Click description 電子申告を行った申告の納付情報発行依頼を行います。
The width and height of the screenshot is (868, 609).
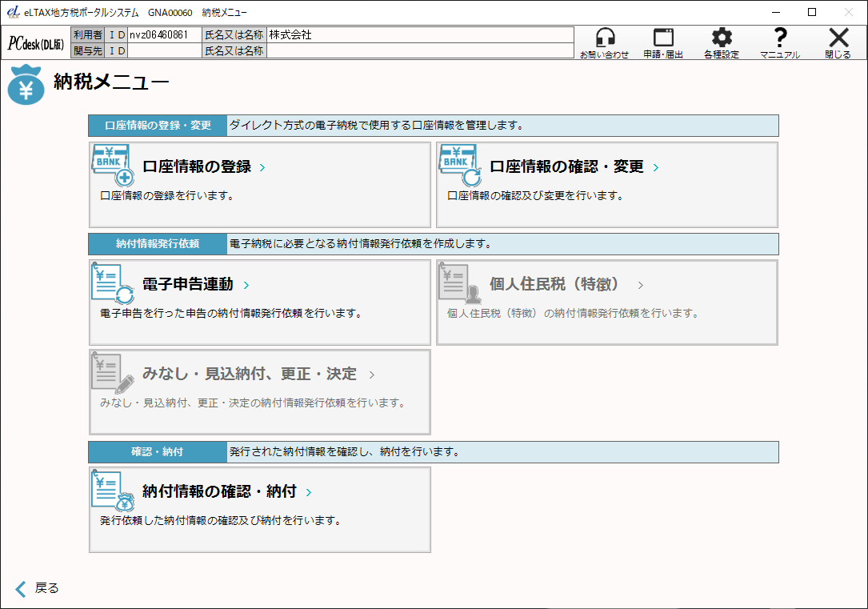pos(231,314)
